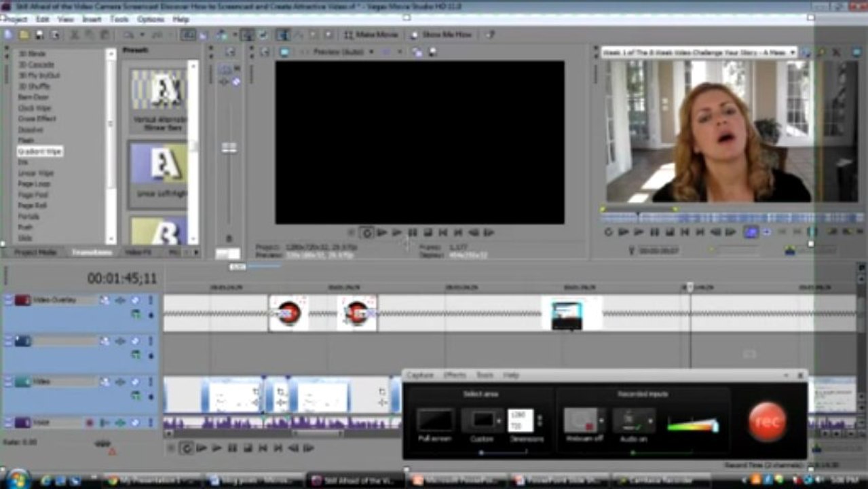
Task: Click the timecode display 00:01:45;11
Action: [x=122, y=278]
